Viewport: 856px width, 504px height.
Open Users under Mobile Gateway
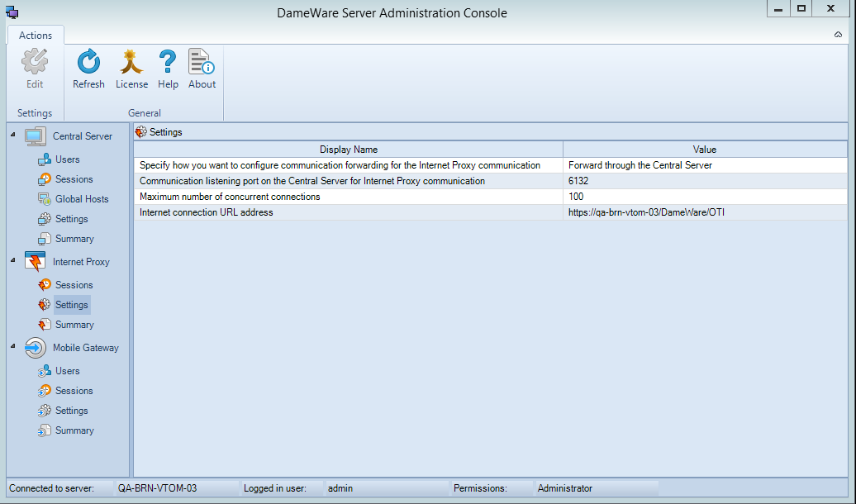point(68,371)
